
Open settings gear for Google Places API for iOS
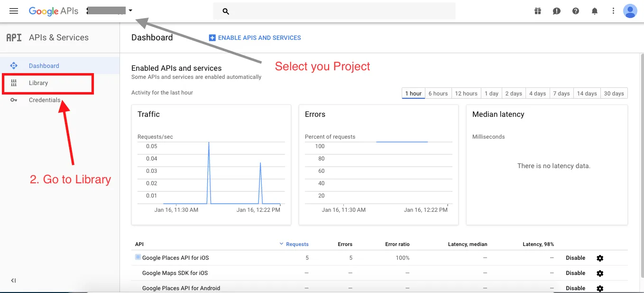(600, 258)
